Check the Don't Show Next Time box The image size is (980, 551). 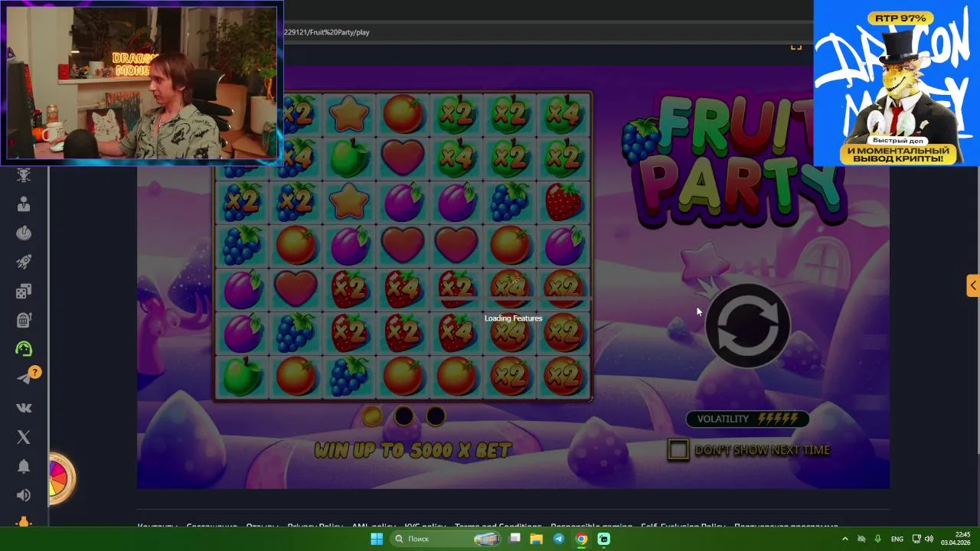click(x=678, y=449)
